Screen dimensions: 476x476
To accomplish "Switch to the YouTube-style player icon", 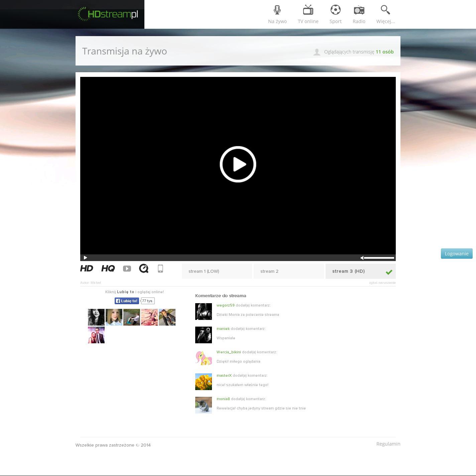I will [127, 268].
